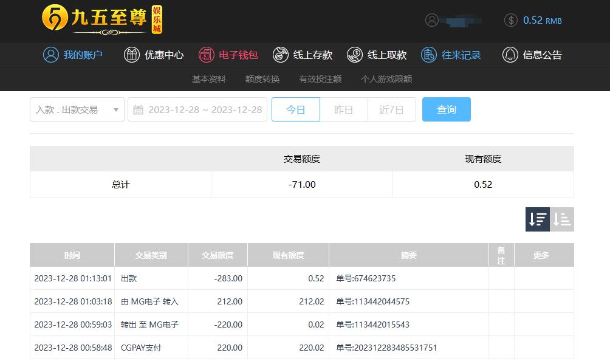Click time cell 2023-12-28 00:58:48
Viewport: 610px width, 364px height.
pyautogui.click(x=73, y=348)
